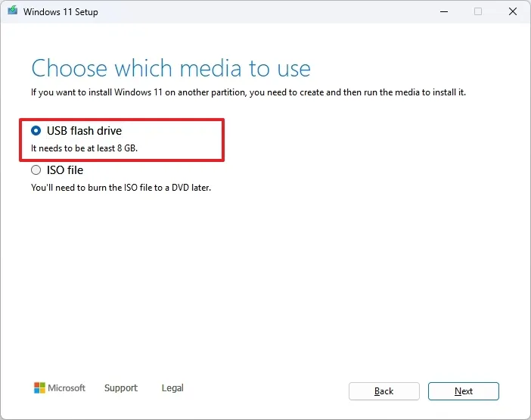
Task: Click the empty middle of the title bar
Action: 265,11
